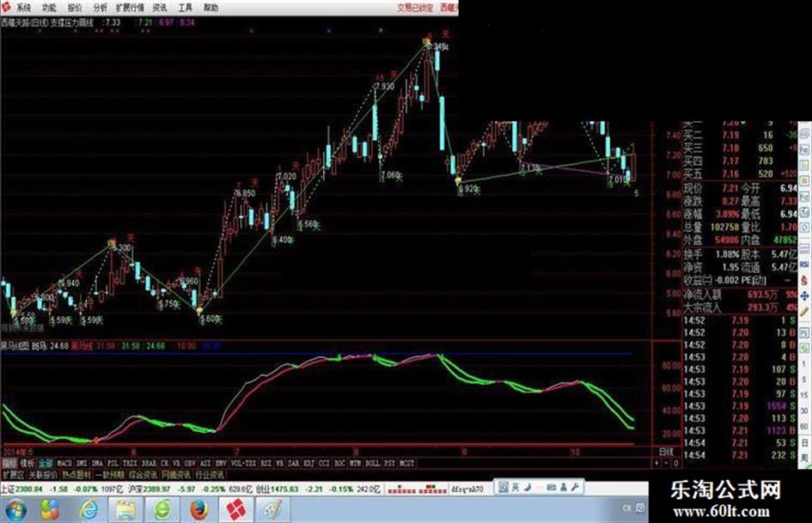Click the keyboard icon on IME toolbar

point(551,487)
